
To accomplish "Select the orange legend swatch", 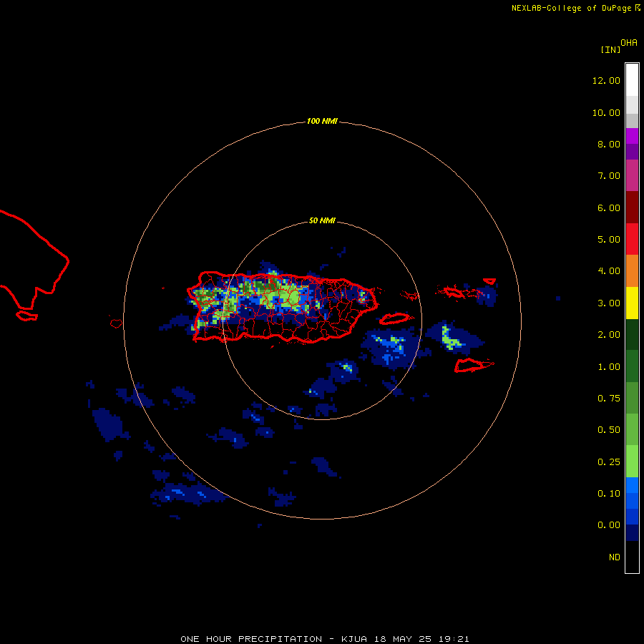I will (x=632, y=271).
